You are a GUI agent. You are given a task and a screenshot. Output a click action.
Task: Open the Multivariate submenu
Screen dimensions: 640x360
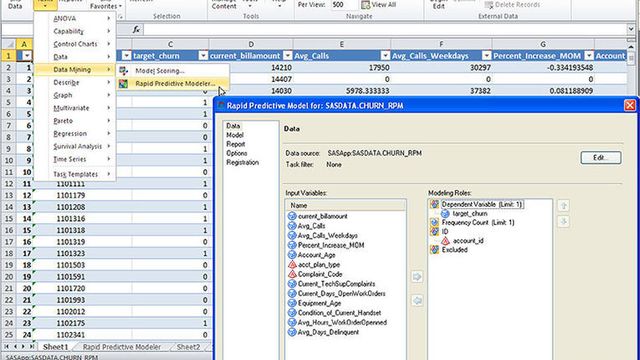tap(75, 108)
